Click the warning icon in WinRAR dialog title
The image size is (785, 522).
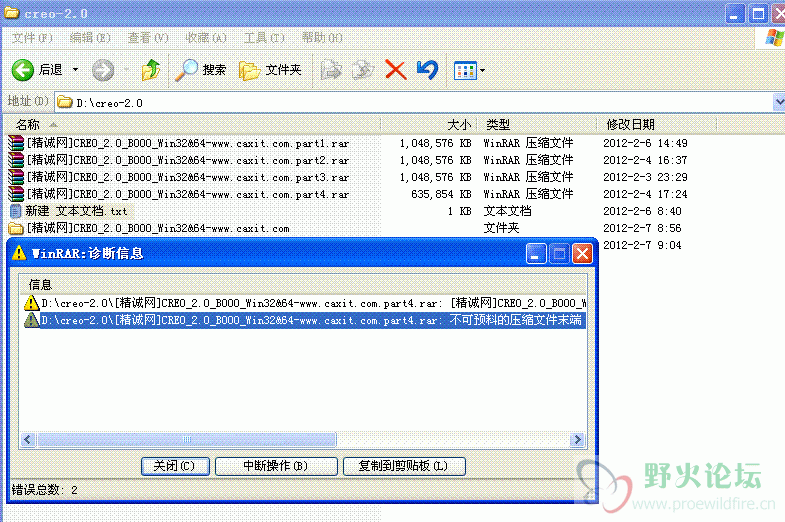pos(19,253)
